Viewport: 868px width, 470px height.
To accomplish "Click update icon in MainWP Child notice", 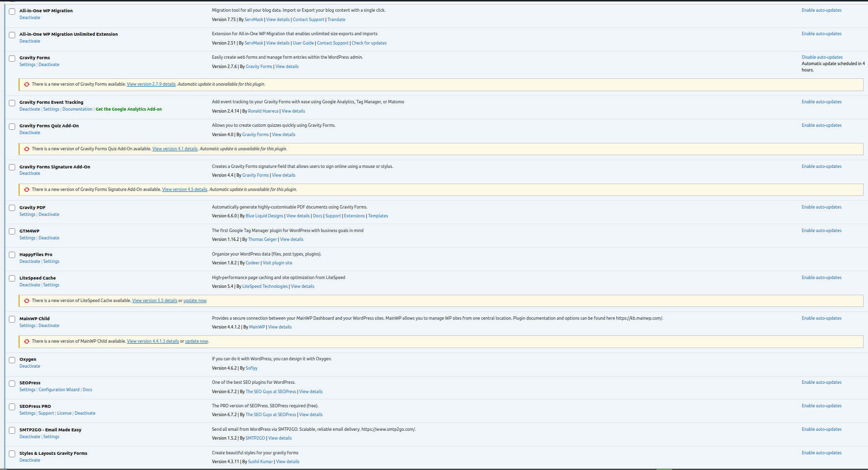I will point(26,341).
